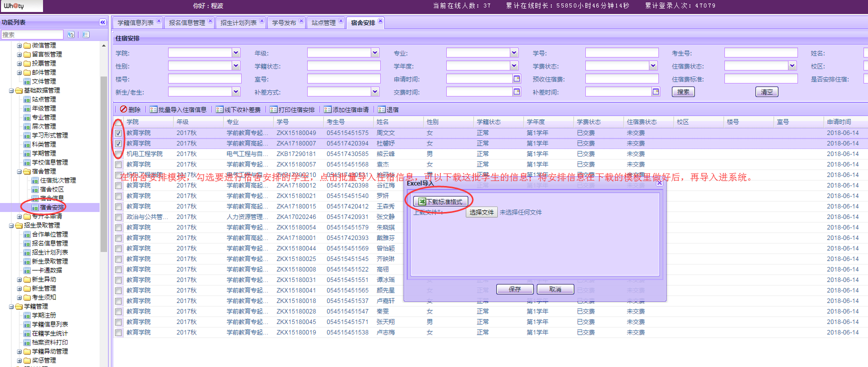This screenshot has height=367, width=868.
Task: Open the 性别 dropdown filter
Action: coord(236,65)
